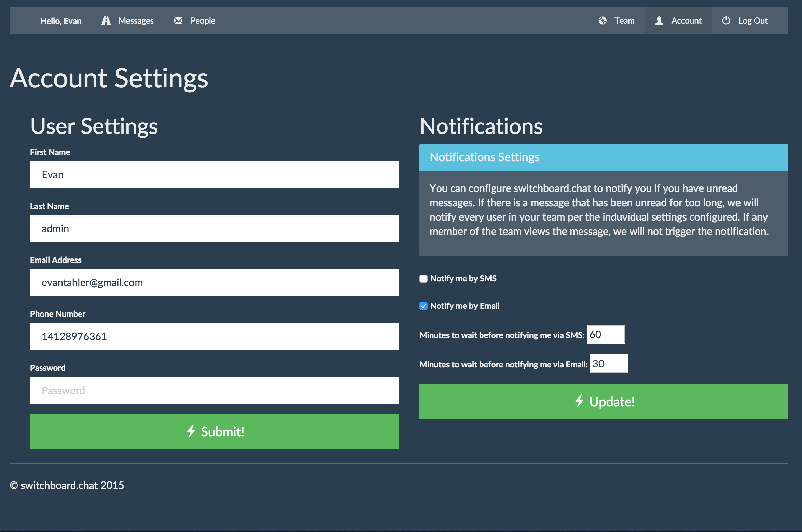Submit the User Settings form
This screenshot has width=802, height=532.
coord(215,432)
